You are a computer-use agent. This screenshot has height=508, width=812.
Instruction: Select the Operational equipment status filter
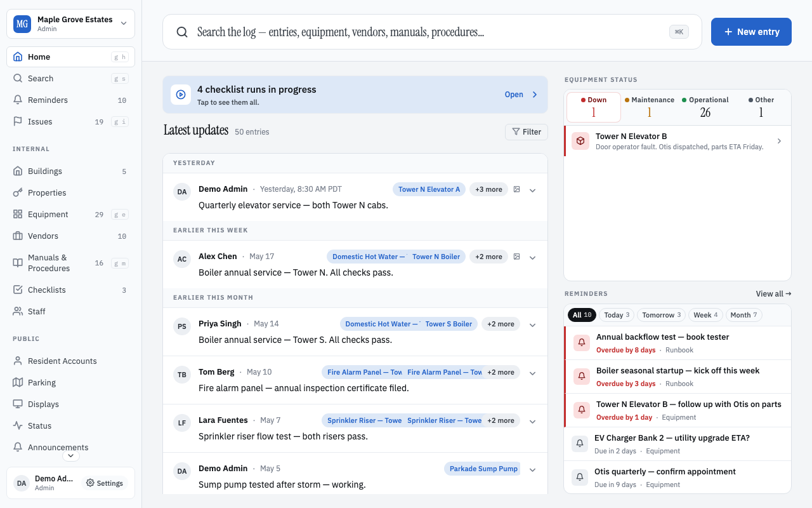(705, 107)
